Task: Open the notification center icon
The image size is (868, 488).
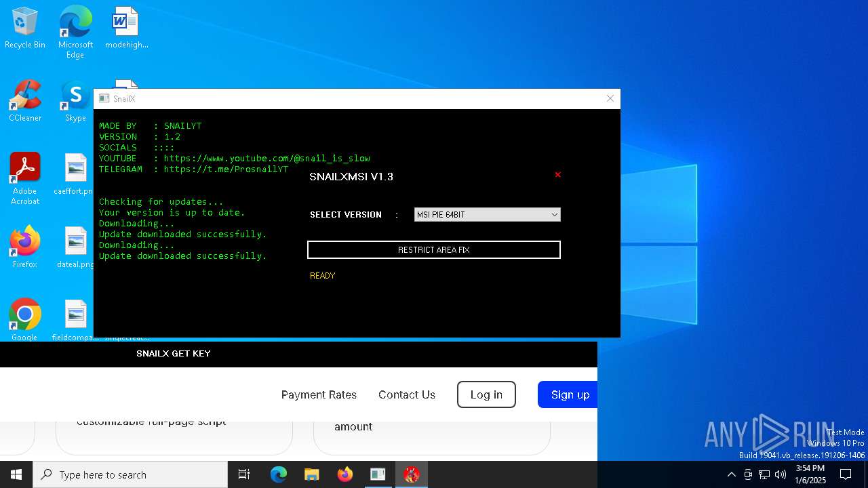Action: [x=846, y=474]
